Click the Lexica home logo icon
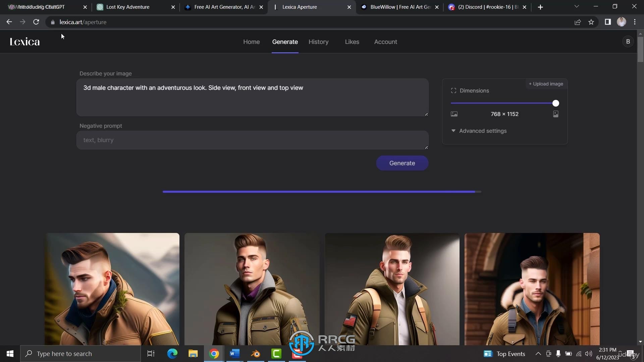 (x=24, y=41)
